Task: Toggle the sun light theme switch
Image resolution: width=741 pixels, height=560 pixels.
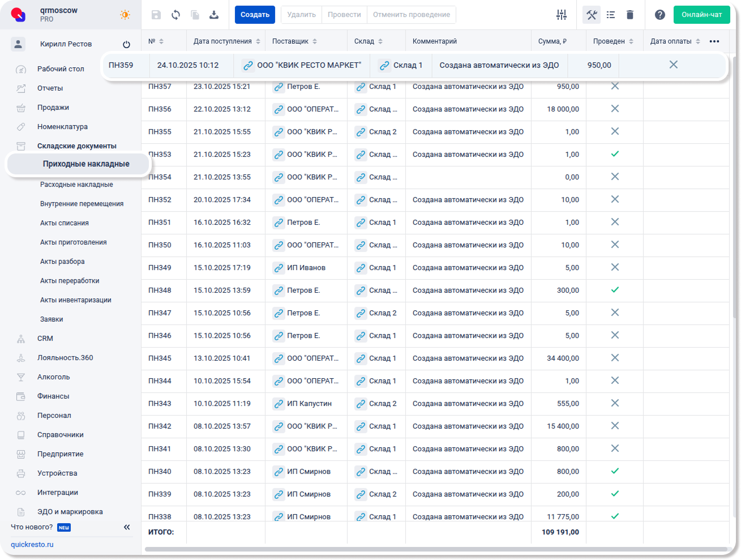Action: (x=125, y=15)
